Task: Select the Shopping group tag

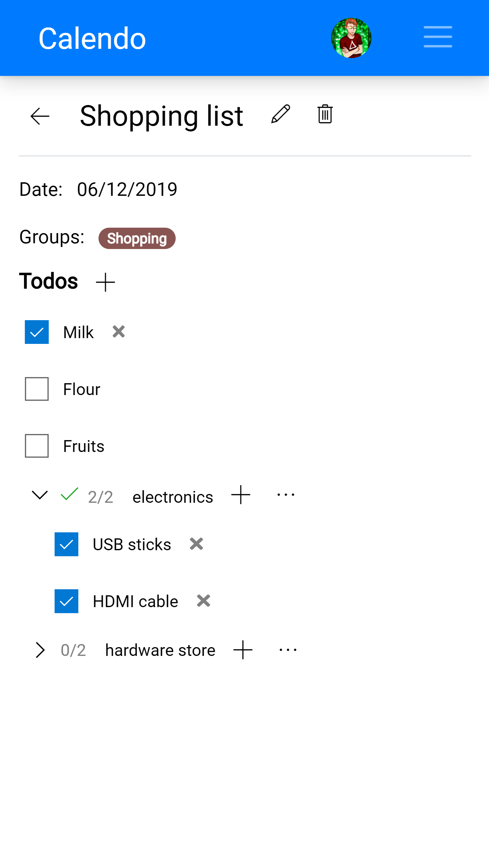Action: pos(137,238)
